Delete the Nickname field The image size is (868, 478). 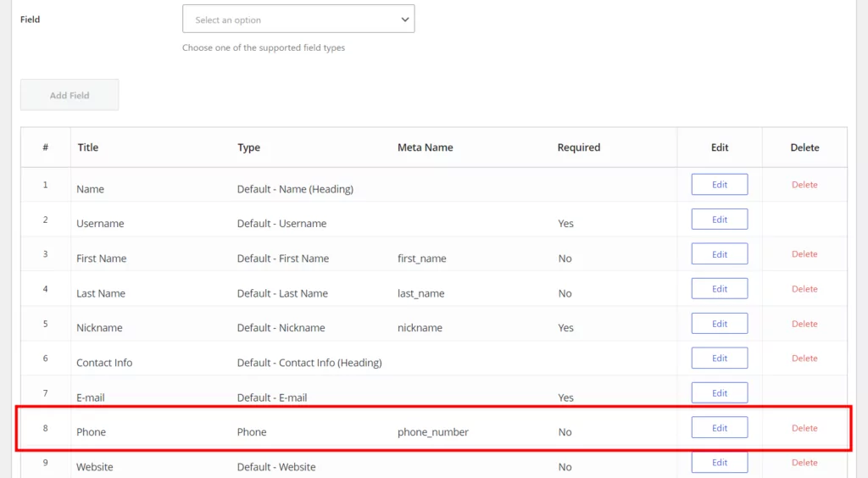tap(804, 324)
